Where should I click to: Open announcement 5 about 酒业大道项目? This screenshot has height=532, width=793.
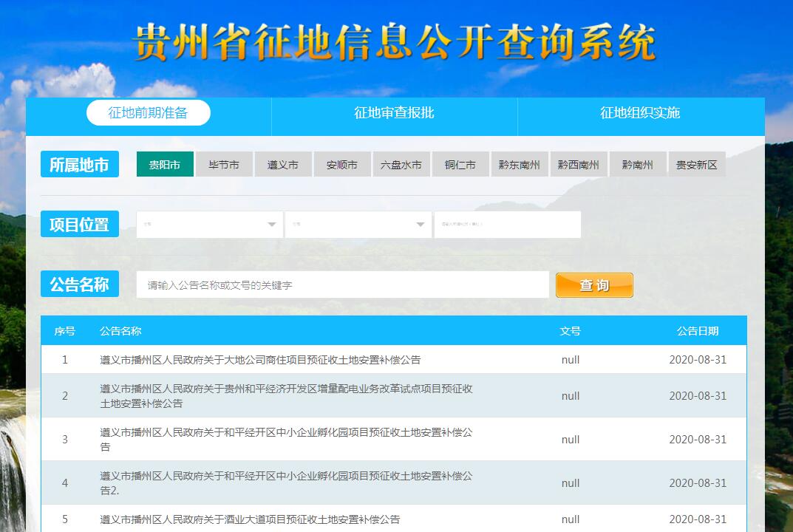point(250,519)
